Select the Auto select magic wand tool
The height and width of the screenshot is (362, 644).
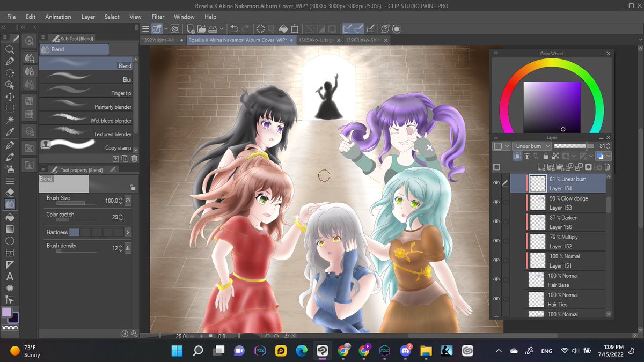(10, 121)
